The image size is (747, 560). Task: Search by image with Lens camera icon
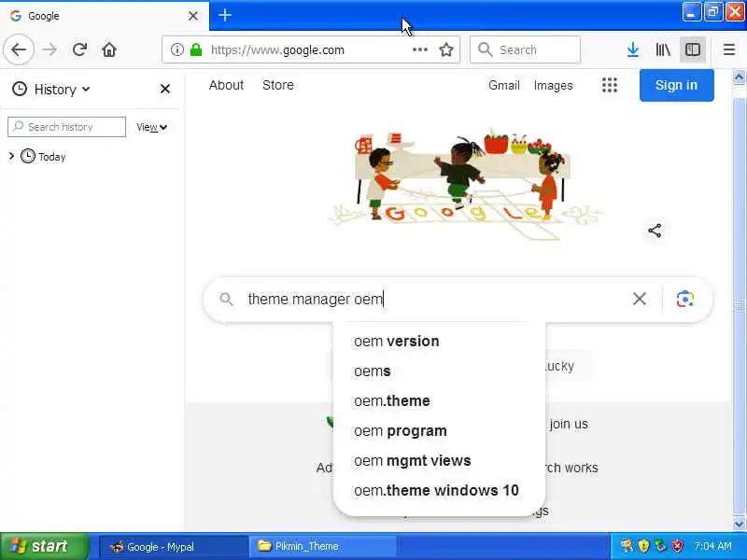685,299
